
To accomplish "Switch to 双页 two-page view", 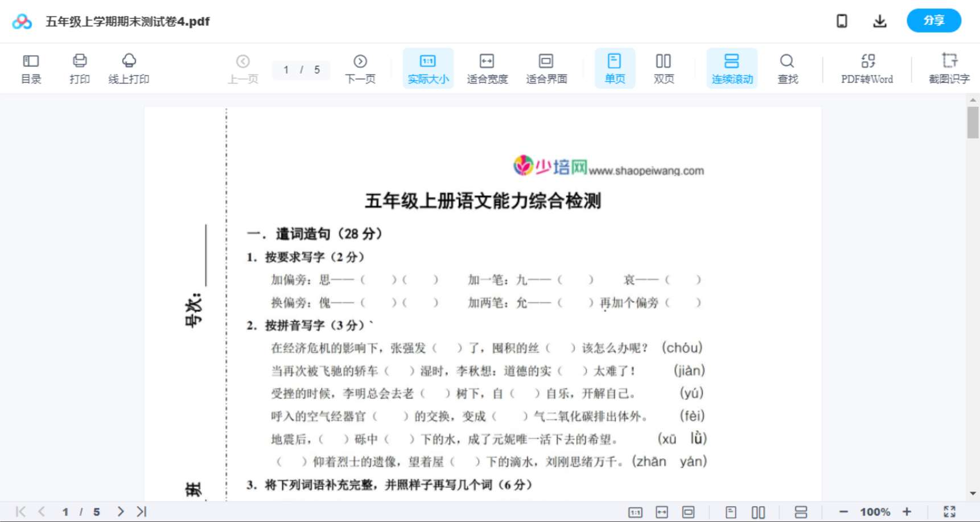I will tap(663, 68).
